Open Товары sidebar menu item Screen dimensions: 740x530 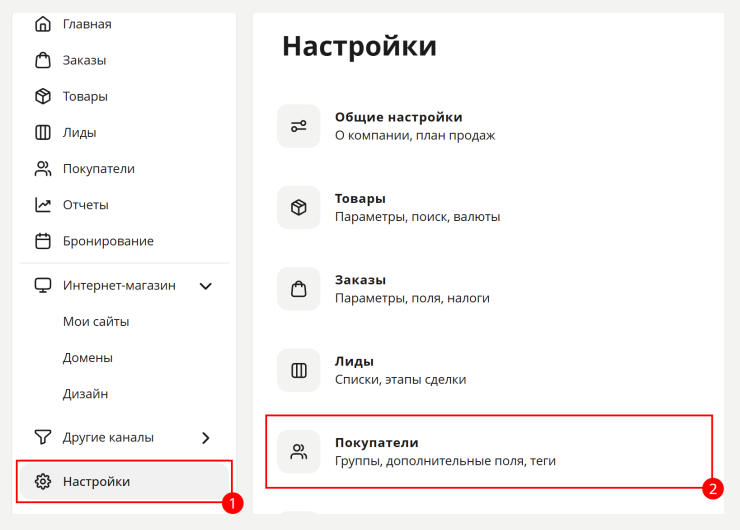point(85,97)
